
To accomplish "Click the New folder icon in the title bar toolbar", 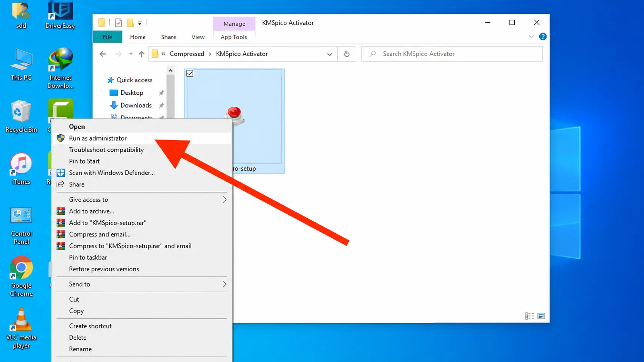I will click(x=130, y=23).
